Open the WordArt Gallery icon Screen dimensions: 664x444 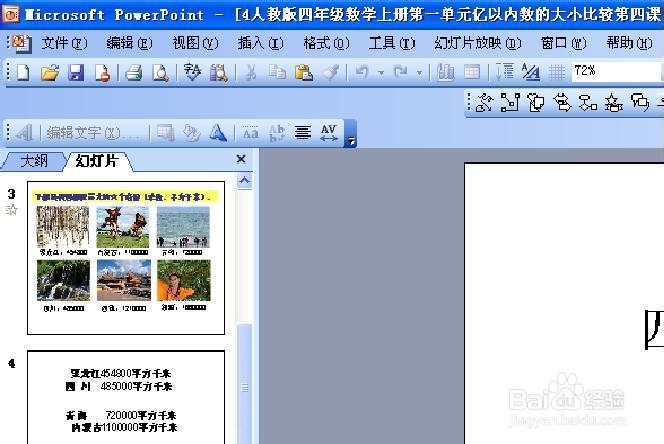pyautogui.click(x=165, y=133)
